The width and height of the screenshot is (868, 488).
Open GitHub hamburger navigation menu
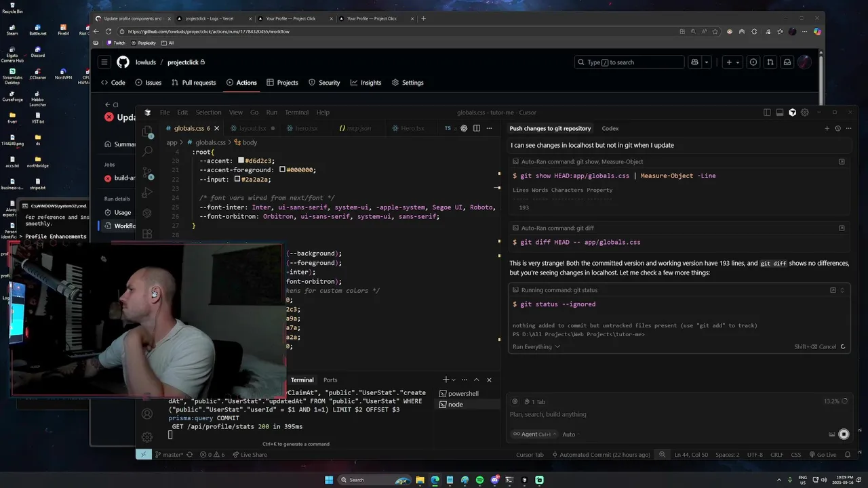point(104,62)
